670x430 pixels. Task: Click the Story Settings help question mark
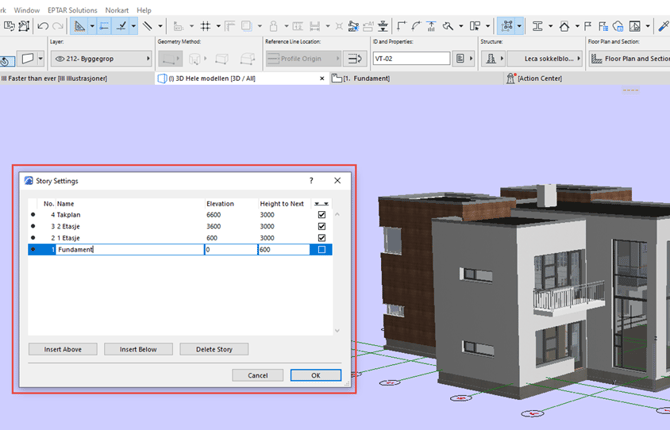[310, 181]
